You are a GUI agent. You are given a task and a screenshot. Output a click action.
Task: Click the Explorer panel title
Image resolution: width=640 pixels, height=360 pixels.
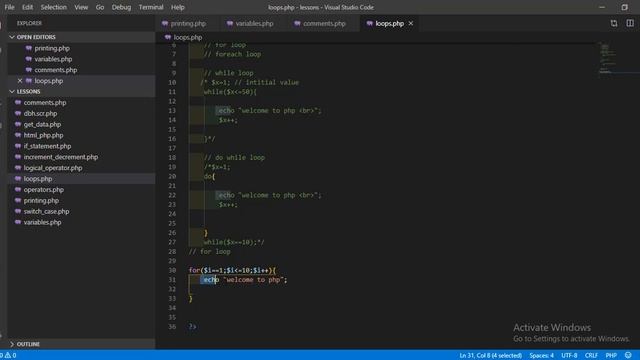pos(29,23)
